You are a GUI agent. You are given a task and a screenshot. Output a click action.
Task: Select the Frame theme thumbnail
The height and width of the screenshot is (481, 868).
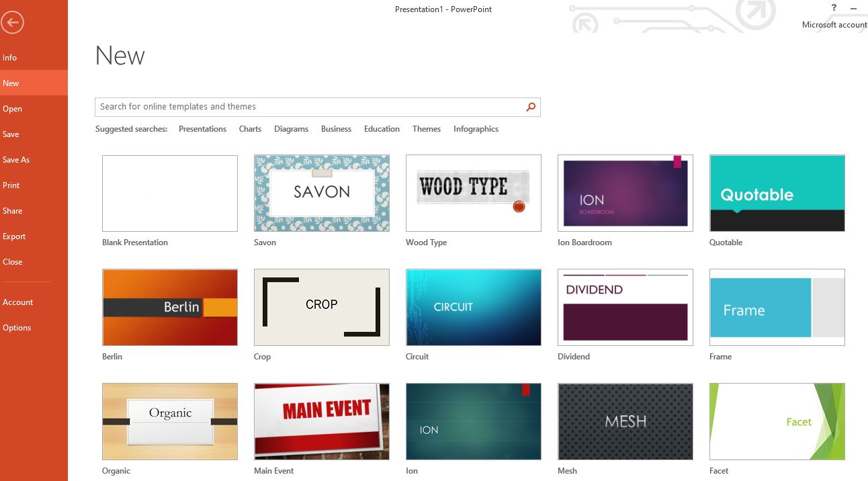tap(777, 308)
